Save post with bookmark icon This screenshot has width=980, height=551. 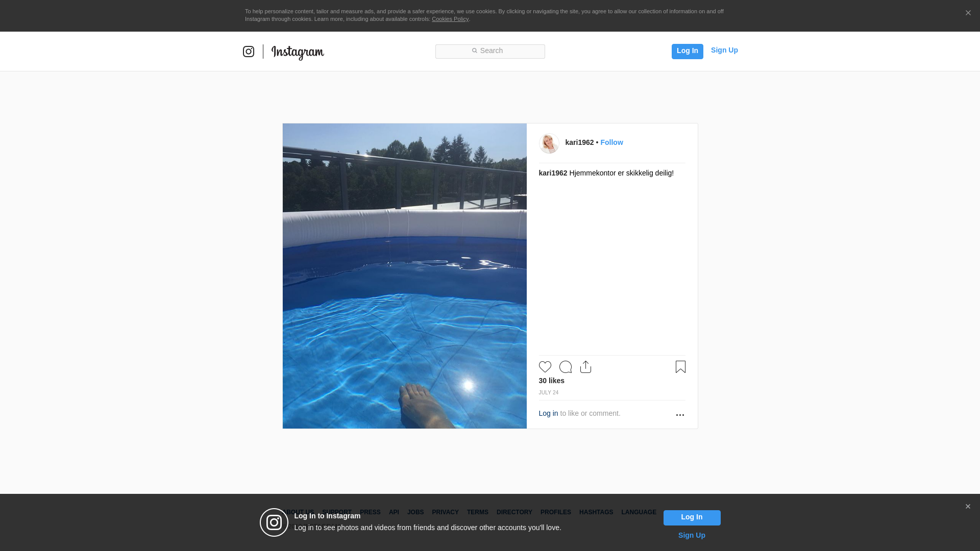click(x=680, y=367)
